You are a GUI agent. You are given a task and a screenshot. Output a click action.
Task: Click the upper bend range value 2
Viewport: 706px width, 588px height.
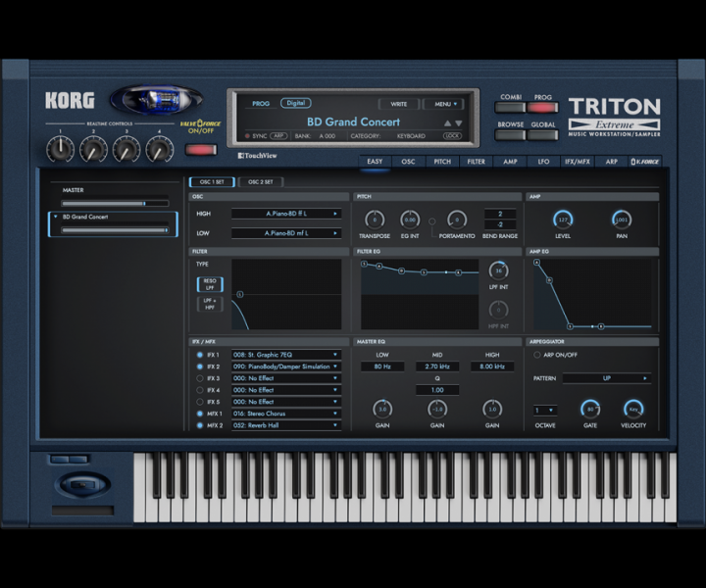tap(500, 214)
